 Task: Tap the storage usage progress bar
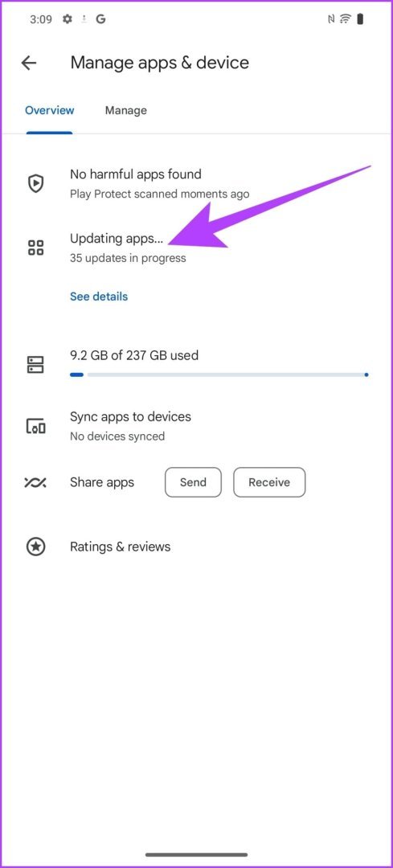click(219, 375)
